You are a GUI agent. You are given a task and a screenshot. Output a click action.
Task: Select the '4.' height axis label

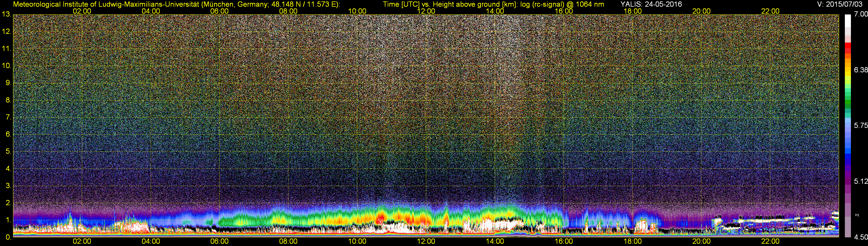(8, 168)
